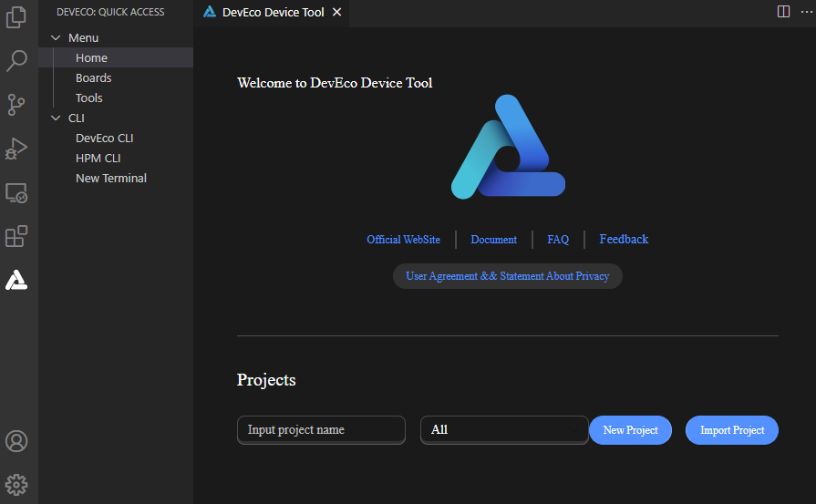Open the All project filter dropdown
Viewport: 816px width, 504px height.
pyautogui.click(x=503, y=430)
